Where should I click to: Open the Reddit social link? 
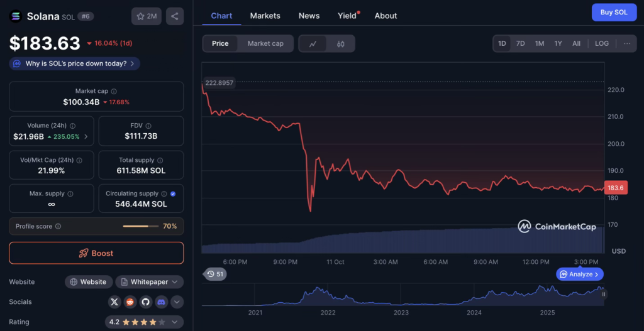pos(130,302)
